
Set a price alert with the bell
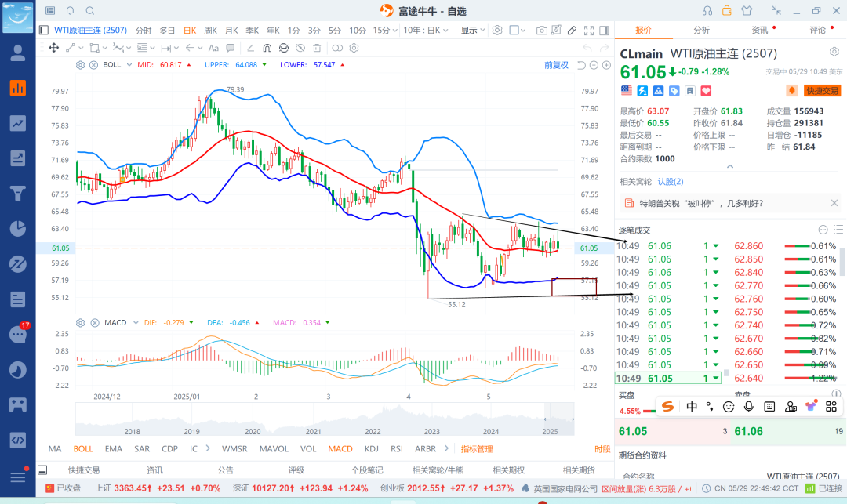792,91
